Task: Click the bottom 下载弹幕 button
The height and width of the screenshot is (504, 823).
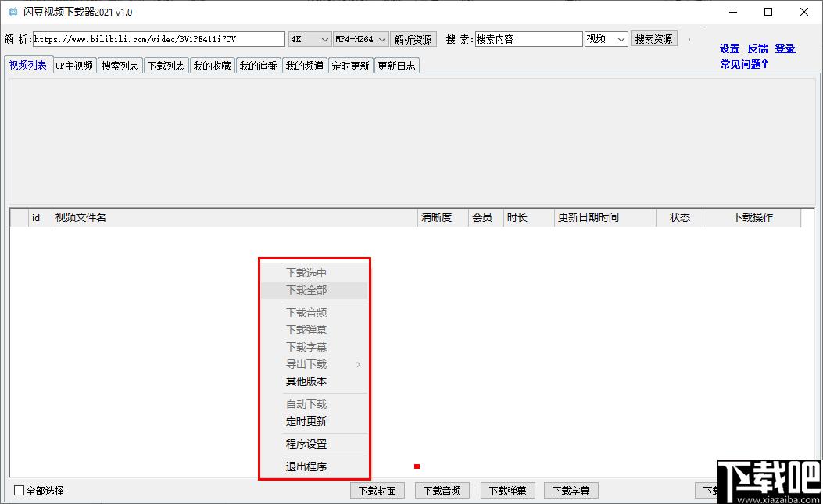Action: [x=507, y=491]
